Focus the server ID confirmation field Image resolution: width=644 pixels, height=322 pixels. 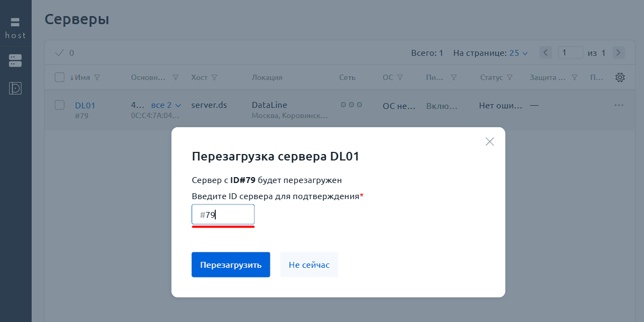(x=223, y=215)
